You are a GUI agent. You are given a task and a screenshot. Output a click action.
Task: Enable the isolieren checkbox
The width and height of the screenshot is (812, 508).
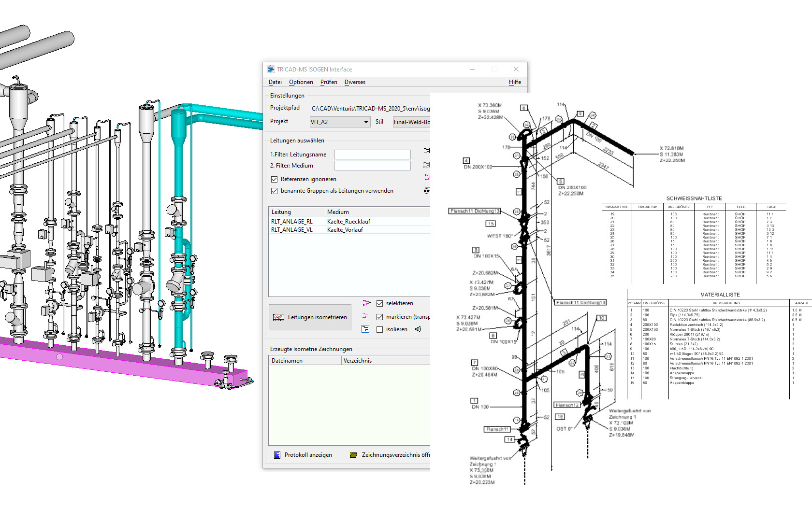[380, 329]
